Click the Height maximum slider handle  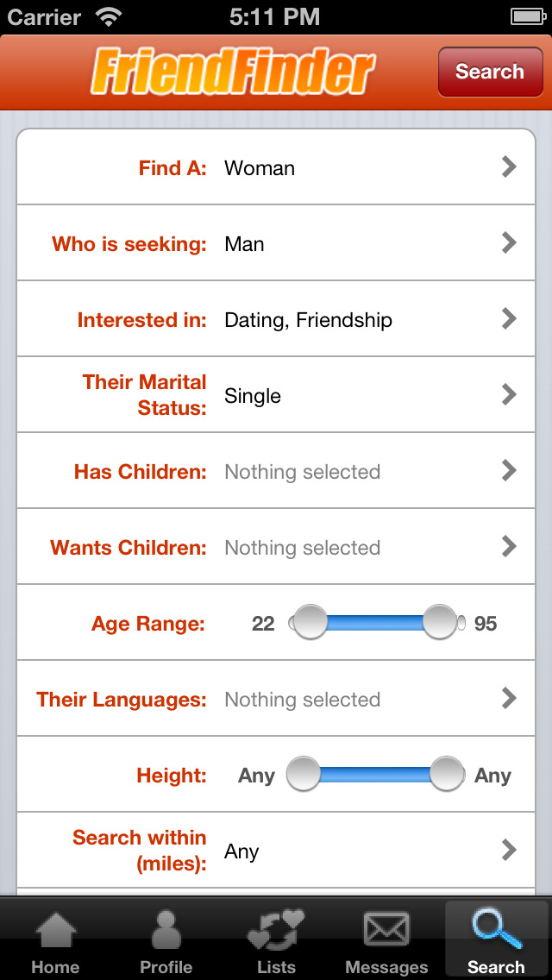(x=447, y=774)
